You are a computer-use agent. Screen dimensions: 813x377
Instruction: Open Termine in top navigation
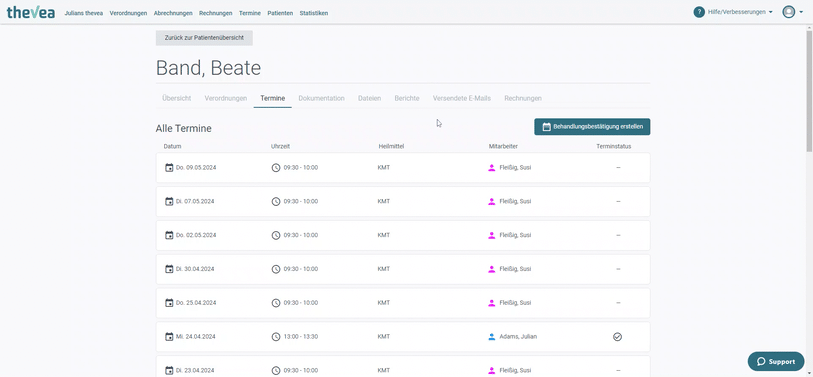[250, 13]
